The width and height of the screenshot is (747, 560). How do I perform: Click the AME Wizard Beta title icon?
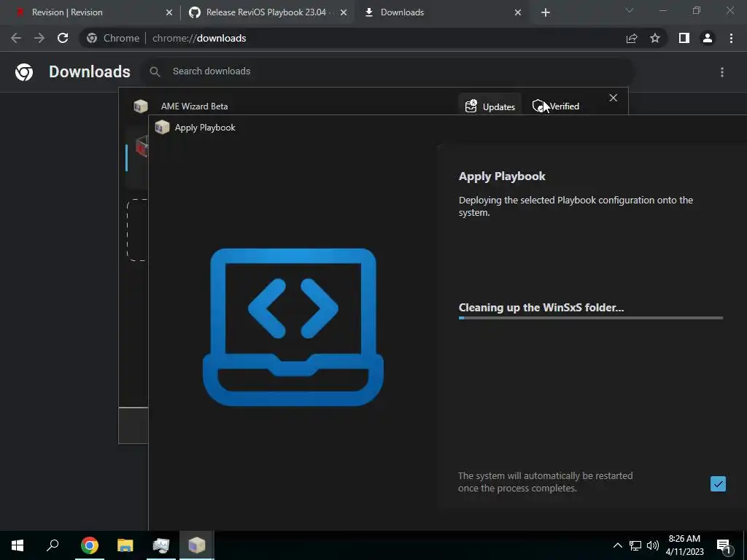pyautogui.click(x=141, y=106)
